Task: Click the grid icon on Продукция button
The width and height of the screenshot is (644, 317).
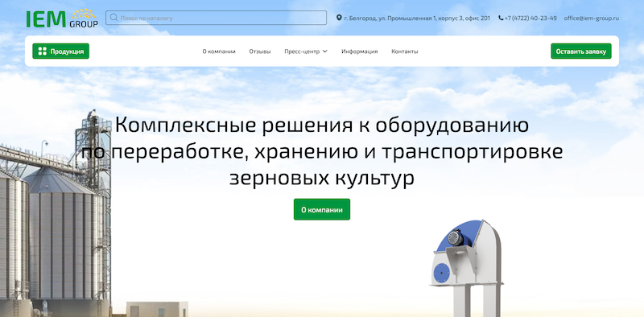Action: pyautogui.click(x=43, y=51)
